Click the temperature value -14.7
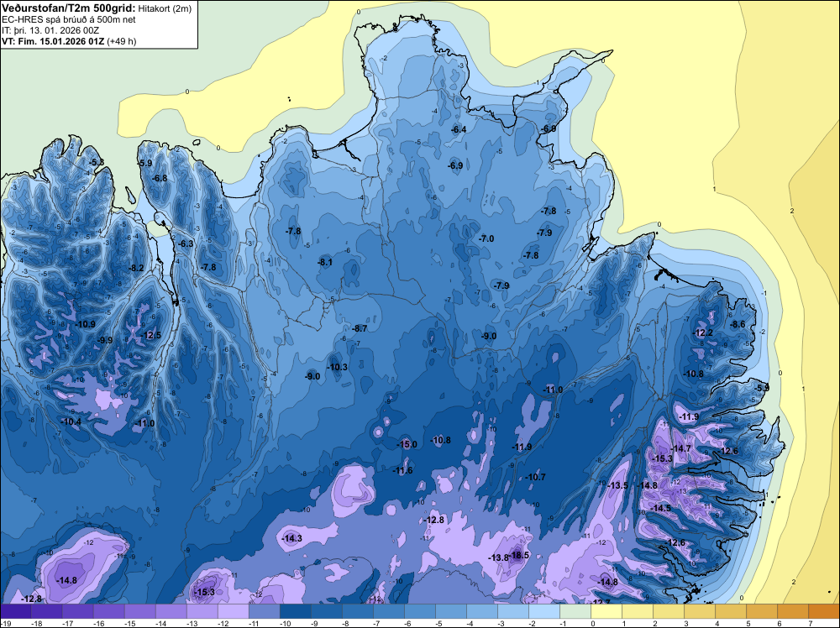The height and width of the screenshot is (628, 840). click(681, 448)
